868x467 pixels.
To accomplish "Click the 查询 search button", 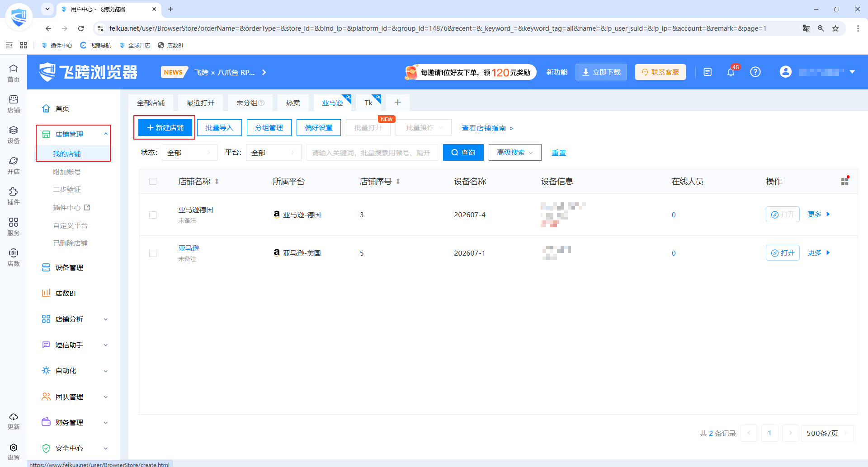I will click(x=463, y=153).
